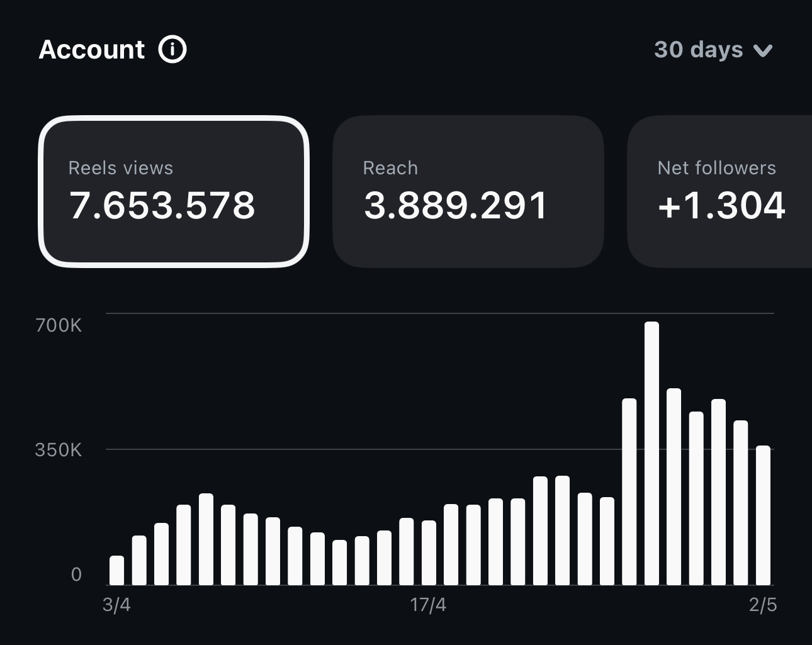This screenshot has height=645, width=812.
Task: Click the 700K y-axis label
Action: tap(59, 325)
